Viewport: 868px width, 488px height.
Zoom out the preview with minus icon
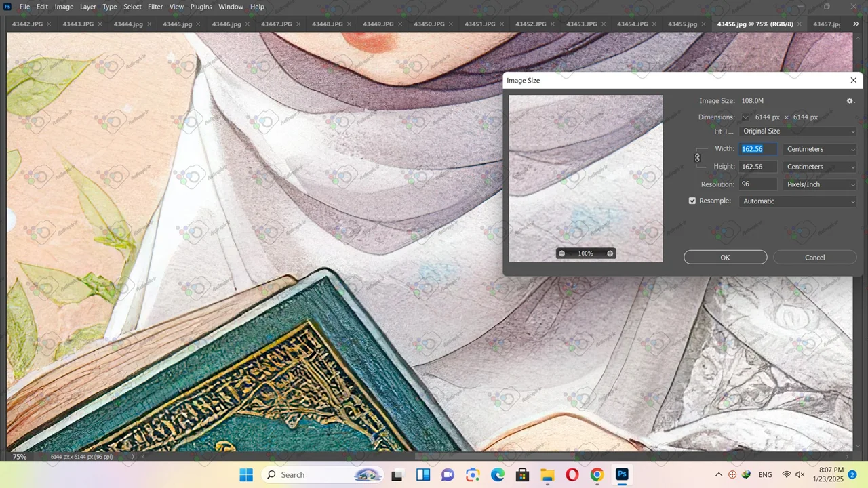coord(561,253)
